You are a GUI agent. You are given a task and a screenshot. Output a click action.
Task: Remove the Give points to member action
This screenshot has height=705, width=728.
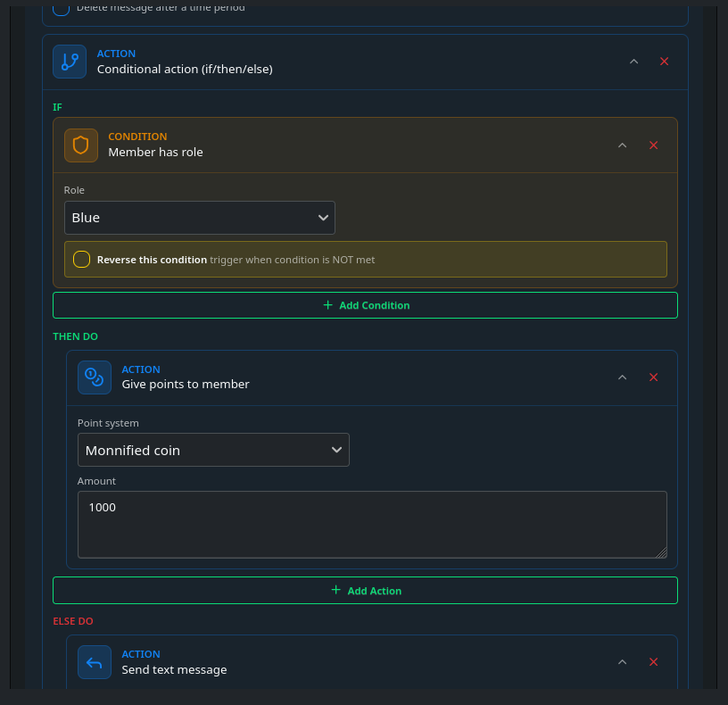point(653,377)
